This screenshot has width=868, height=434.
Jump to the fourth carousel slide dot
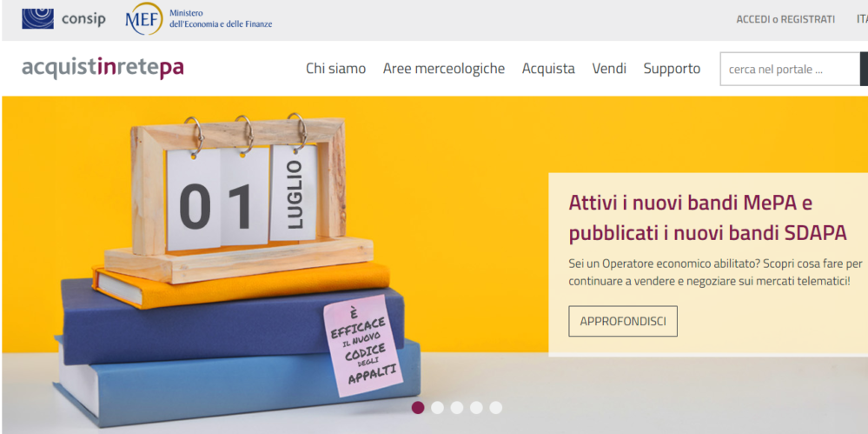[x=476, y=408]
